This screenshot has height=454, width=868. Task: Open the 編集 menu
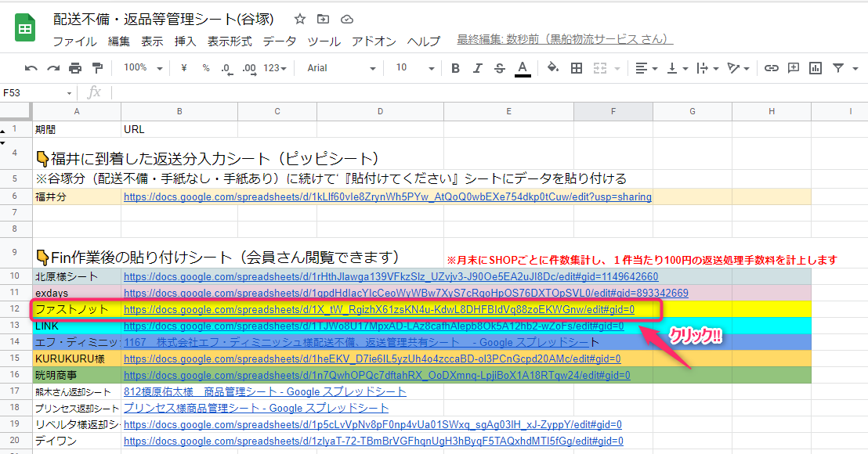[119, 41]
